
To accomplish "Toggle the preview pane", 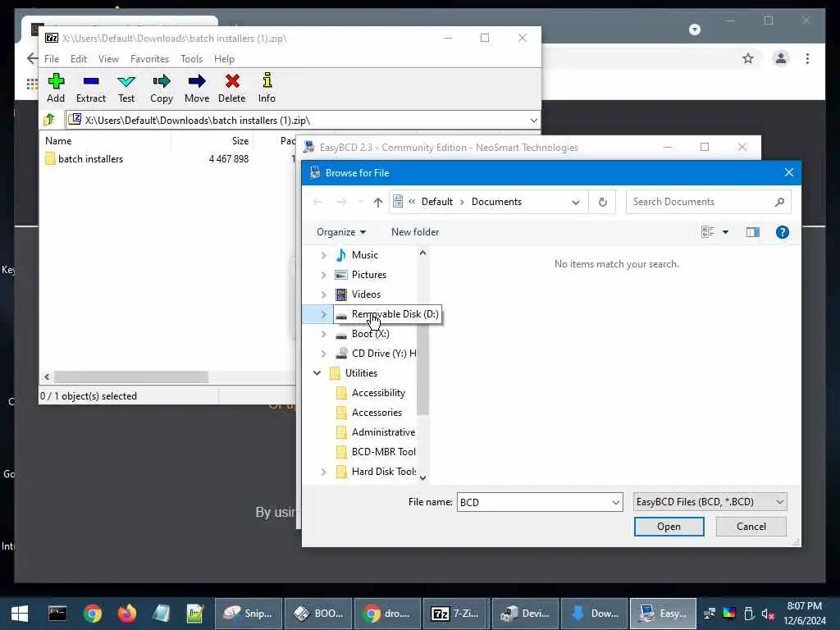I will tap(753, 232).
